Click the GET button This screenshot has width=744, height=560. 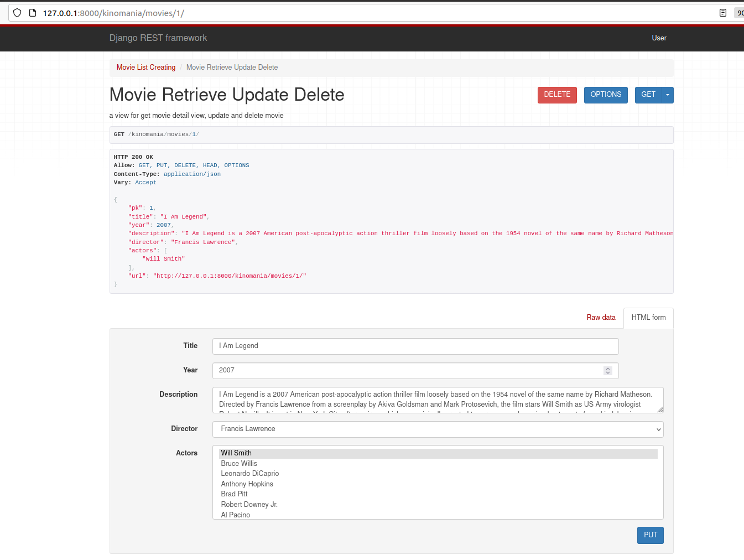coord(648,95)
